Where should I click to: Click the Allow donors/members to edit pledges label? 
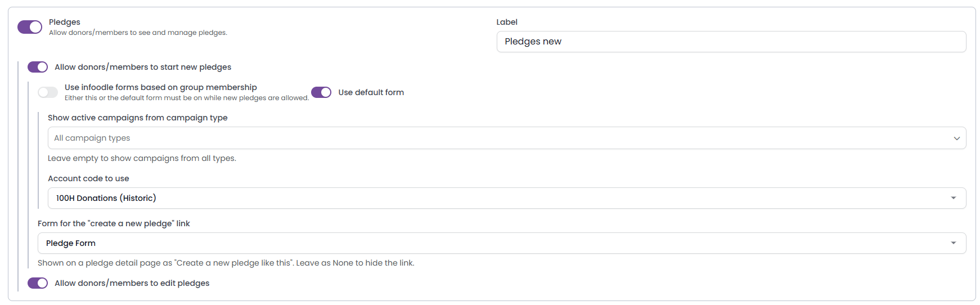(x=132, y=283)
